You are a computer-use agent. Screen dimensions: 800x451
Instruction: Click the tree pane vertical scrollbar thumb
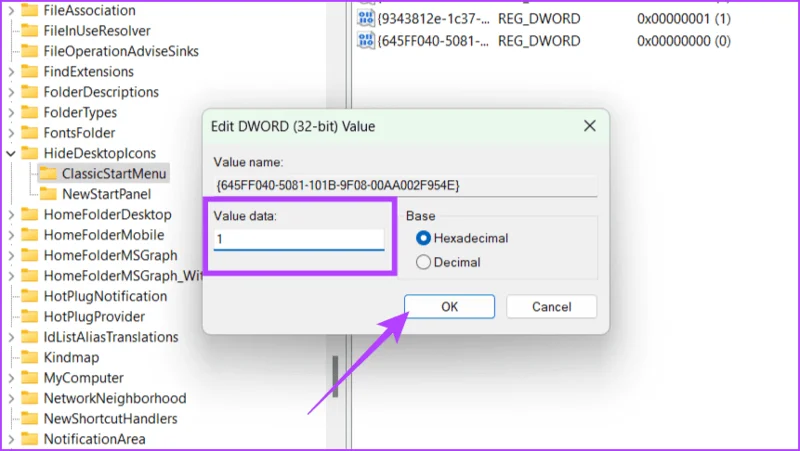tap(335, 377)
